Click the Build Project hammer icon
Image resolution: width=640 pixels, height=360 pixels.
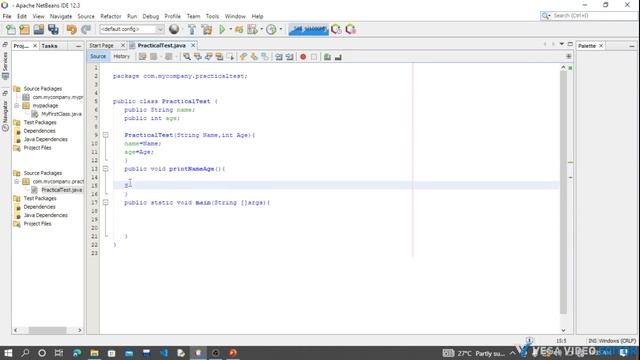(191, 29)
